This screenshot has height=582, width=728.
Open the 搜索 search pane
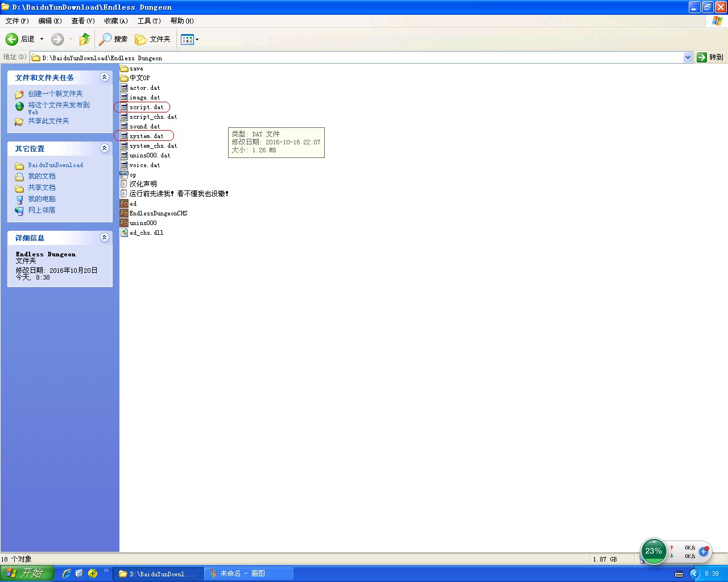pos(113,39)
